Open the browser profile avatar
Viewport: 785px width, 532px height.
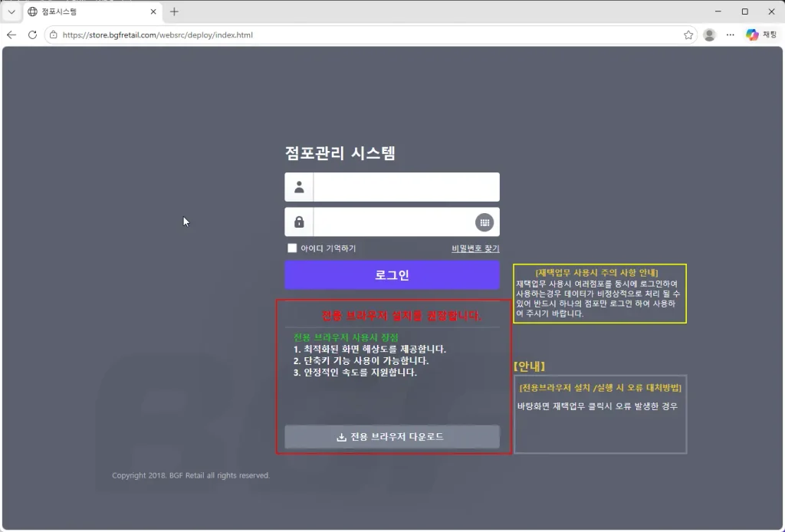tap(709, 35)
